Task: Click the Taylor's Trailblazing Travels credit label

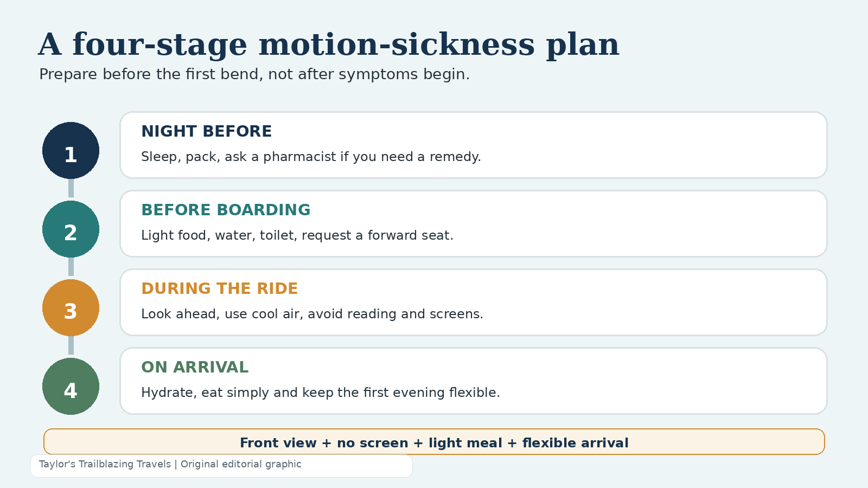Action: [170, 464]
